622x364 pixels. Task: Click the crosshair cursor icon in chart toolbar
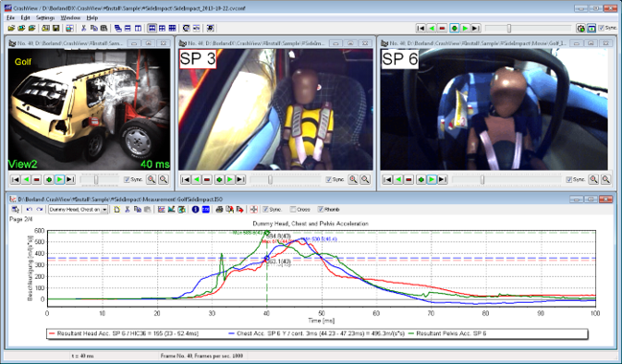pyautogui.click(x=253, y=210)
